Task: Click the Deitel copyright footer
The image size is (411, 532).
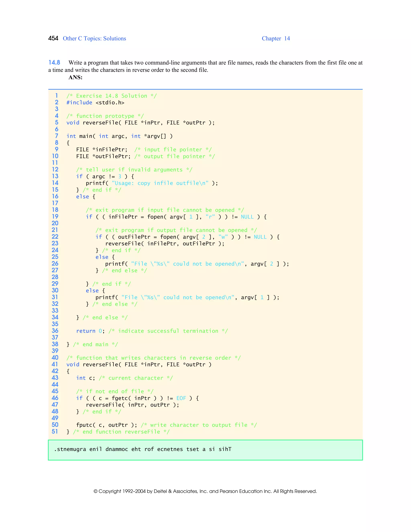Action: (205, 491)
